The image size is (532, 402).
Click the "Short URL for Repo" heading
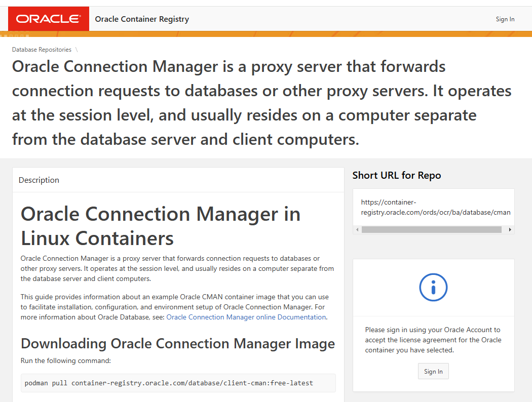397,175
